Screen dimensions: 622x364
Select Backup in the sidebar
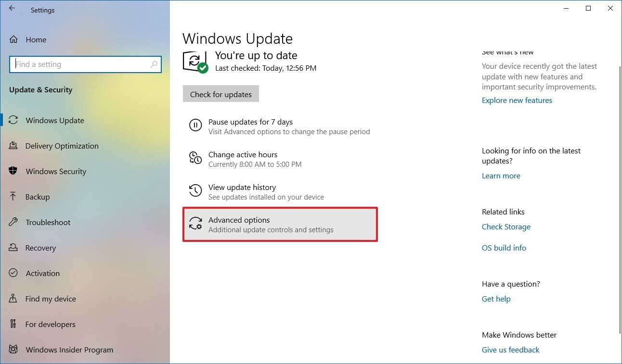pyautogui.click(x=38, y=197)
